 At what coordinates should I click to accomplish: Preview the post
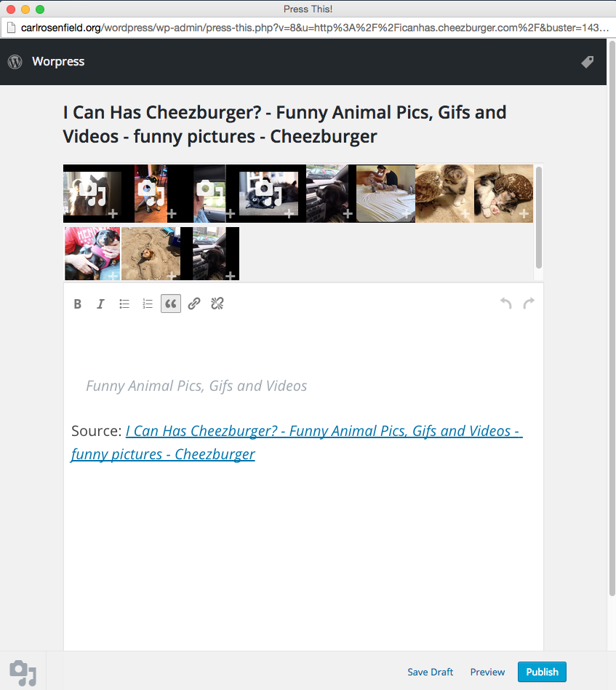click(487, 672)
